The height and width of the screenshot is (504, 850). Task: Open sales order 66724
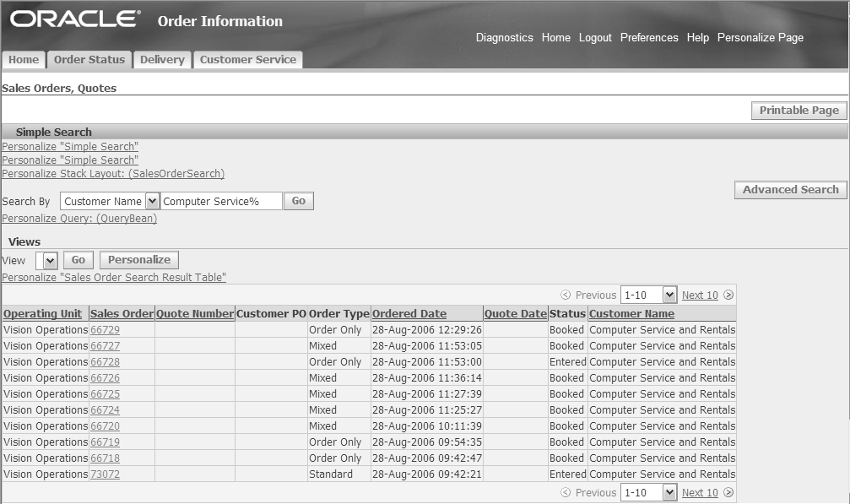click(x=106, y=409)
